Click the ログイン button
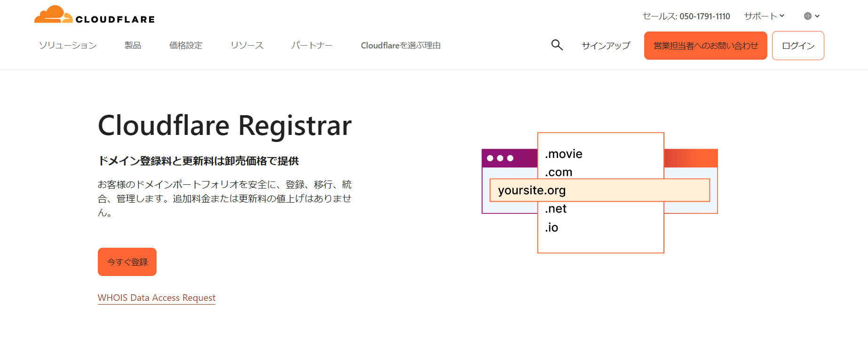 [798, 46]
